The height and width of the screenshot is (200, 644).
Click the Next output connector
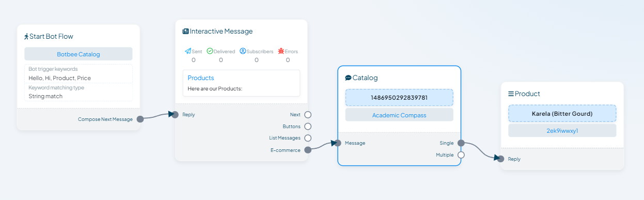[308, 115]
